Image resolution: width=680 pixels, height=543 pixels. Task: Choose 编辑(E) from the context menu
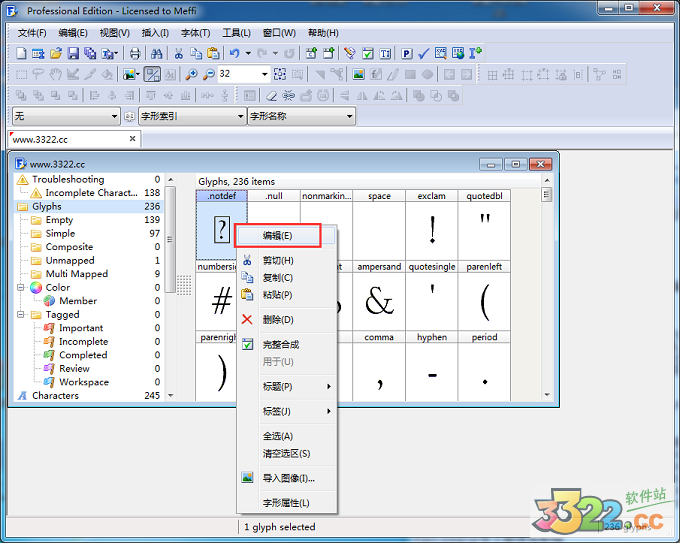coord(277,235)
